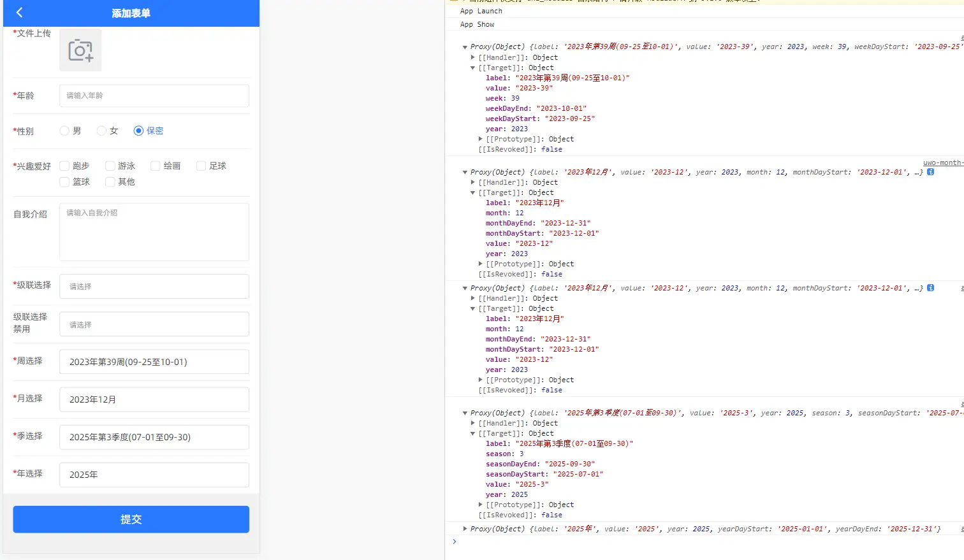
Task: Click the 添加表单 page title
Action: (131, 13)
